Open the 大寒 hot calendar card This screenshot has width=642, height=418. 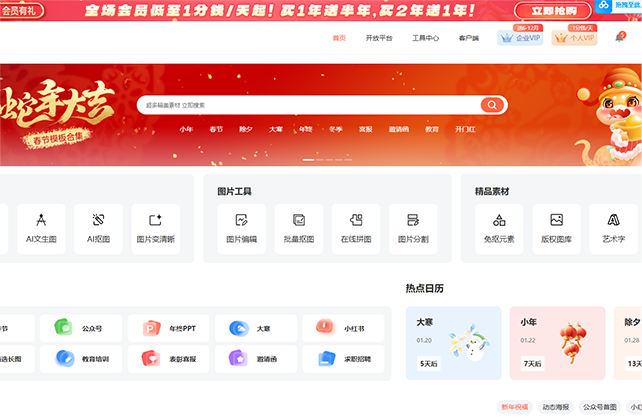click(x=453, y=342)
